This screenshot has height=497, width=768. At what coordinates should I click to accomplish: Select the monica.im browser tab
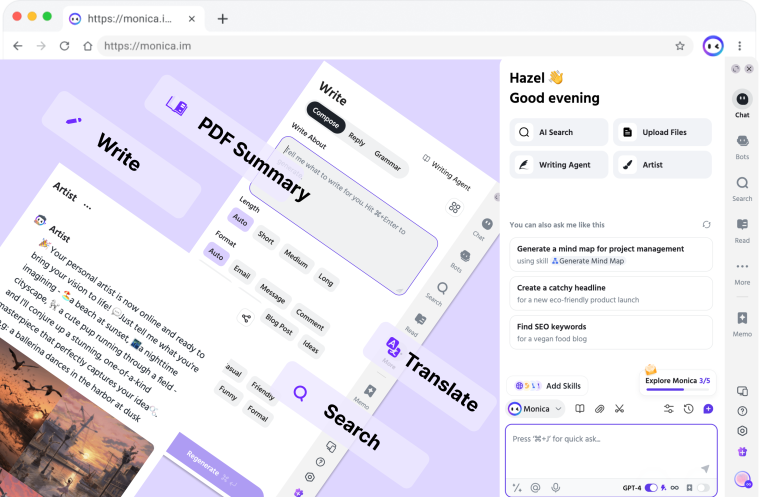click(132, 19)
